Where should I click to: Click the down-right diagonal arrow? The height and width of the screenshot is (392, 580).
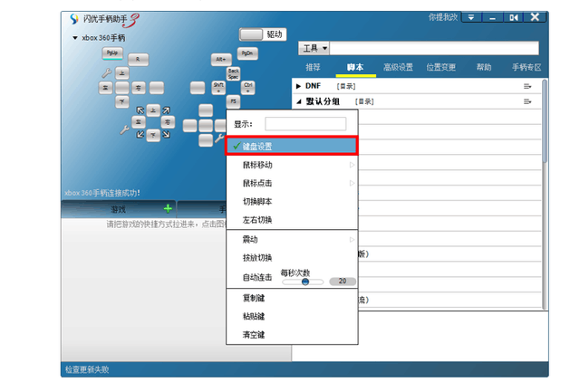point(166,135)
